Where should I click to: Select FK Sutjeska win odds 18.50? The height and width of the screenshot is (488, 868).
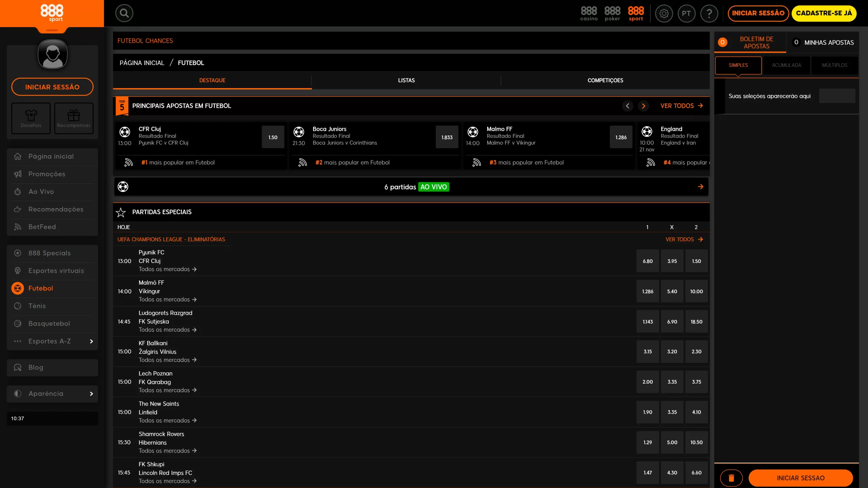pyautogui.click(x=696, y=322)
